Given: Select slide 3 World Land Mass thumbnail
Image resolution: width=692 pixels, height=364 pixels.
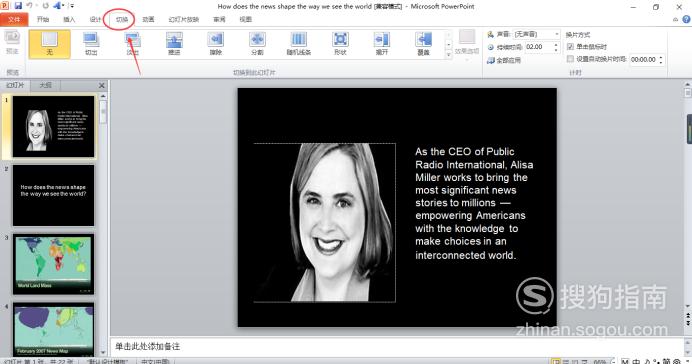Looking at the screenshot, I should (x=53, y=264).
